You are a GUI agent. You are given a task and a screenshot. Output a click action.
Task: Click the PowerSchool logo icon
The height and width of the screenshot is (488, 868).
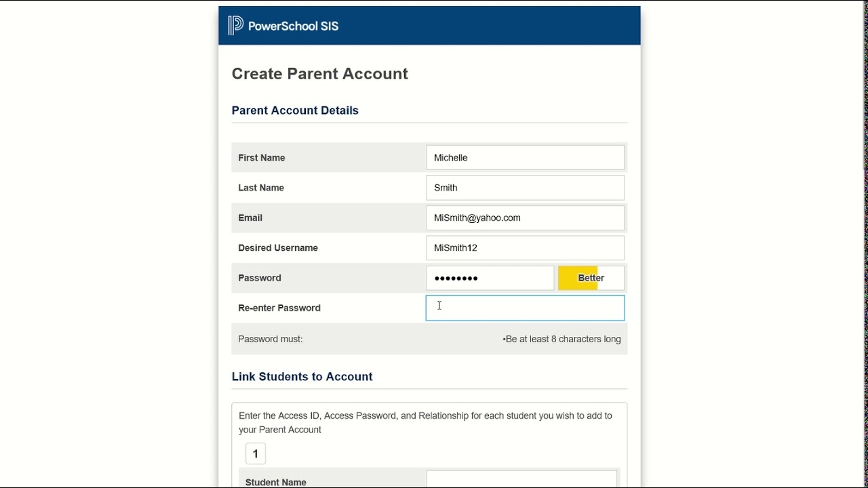(x=235, y=26)
